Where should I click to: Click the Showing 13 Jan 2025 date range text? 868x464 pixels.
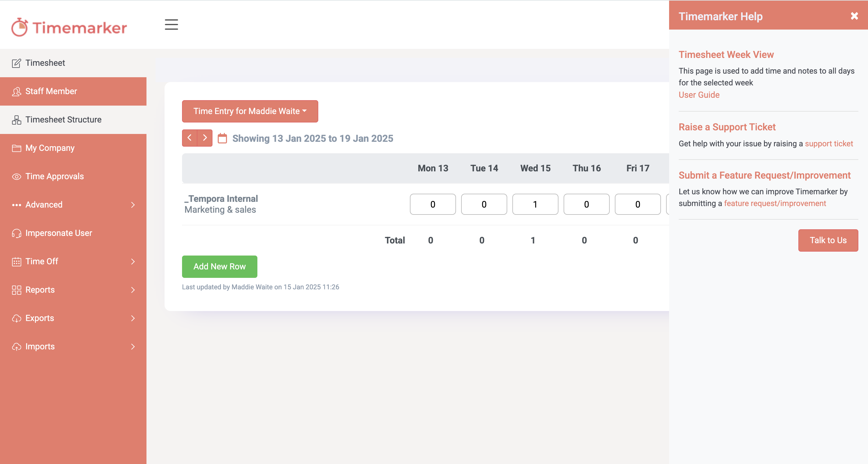[x=313, y=138]
